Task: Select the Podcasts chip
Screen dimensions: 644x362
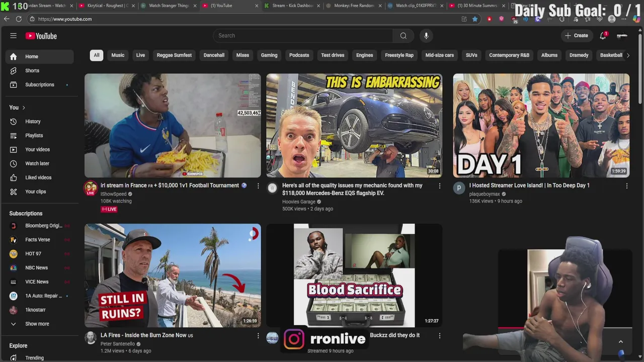Action: tap(299, 55)
